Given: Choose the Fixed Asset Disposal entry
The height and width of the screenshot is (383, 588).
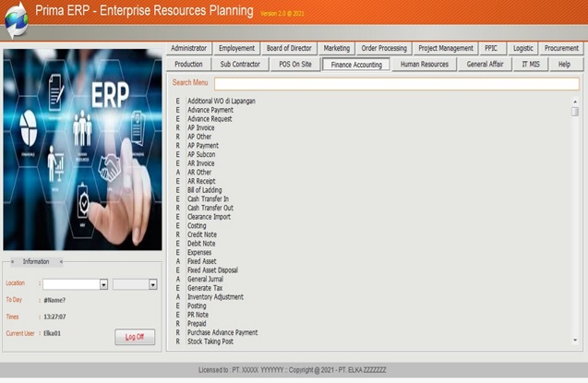Looking at the screenshot, I should pyautogui.click(x=212, y=270).
